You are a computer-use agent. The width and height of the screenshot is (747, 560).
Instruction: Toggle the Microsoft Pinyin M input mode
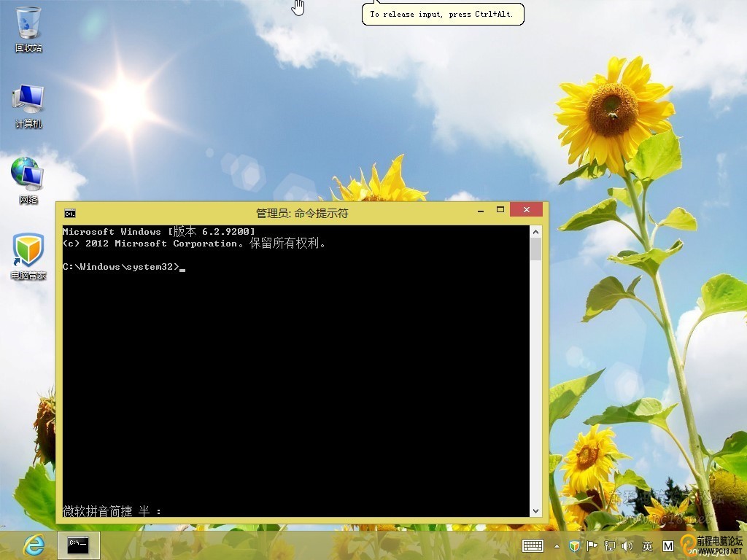coord(667,545)
